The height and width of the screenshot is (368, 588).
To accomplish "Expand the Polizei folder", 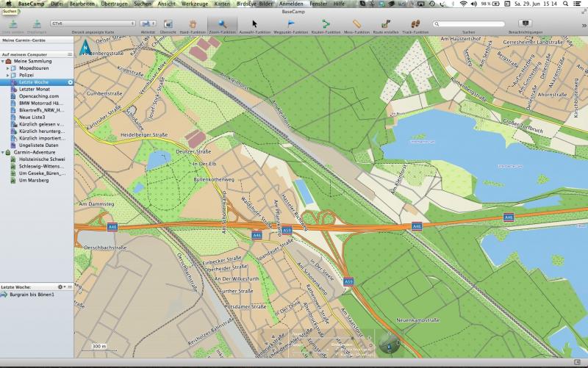I will (x=9, y=75).
